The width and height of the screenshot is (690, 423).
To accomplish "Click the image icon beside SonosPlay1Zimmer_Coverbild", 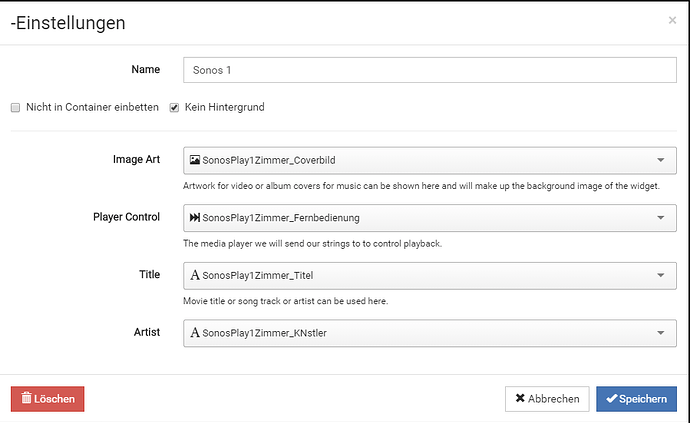I will coord(195,160).
